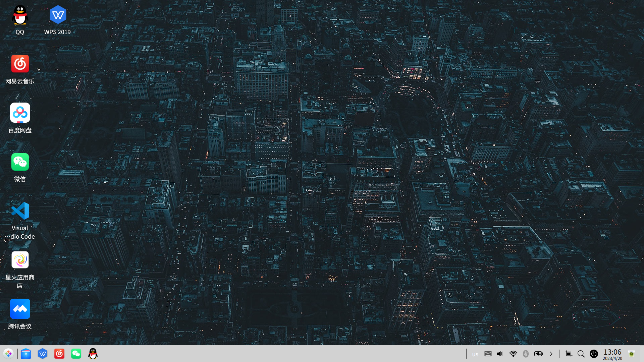Open WPS 2019 desktop shortcut

pyautogui.click(x=58, y=15)
